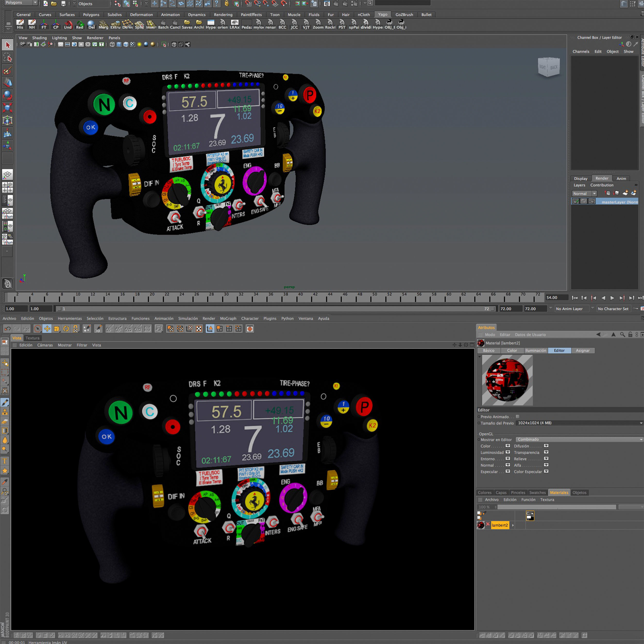This screenshot has width=644, height=644.
Task: Click the Batch shelf icon
Action: [x=163, y=24]
